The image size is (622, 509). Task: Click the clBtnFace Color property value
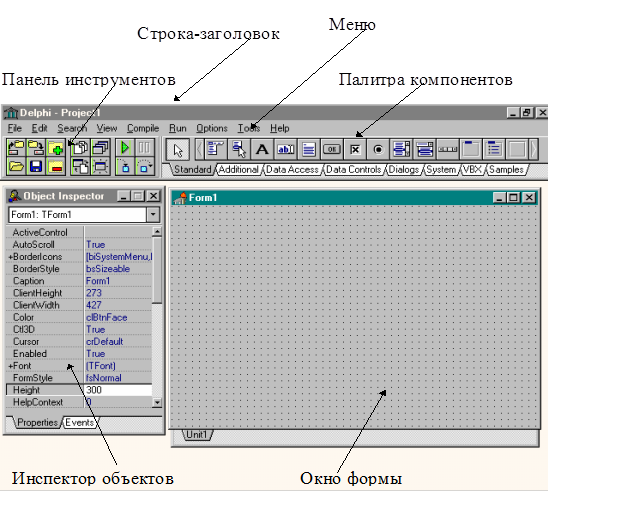(106, 317)
